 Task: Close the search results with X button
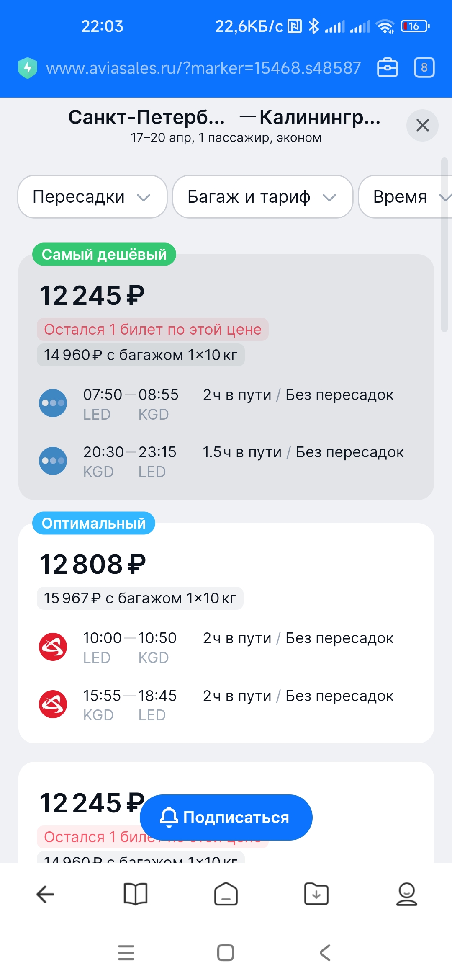[422, 125]
